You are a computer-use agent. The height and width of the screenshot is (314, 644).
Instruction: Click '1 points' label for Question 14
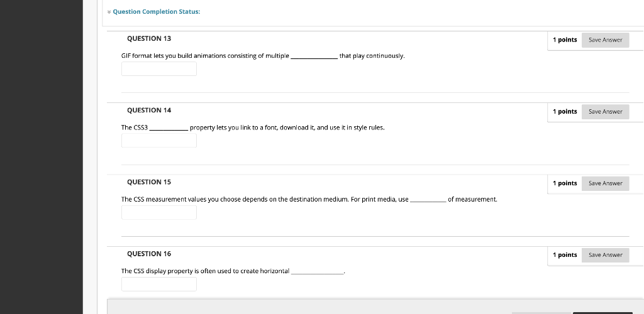pyautogui.click(x=565, y=112)
